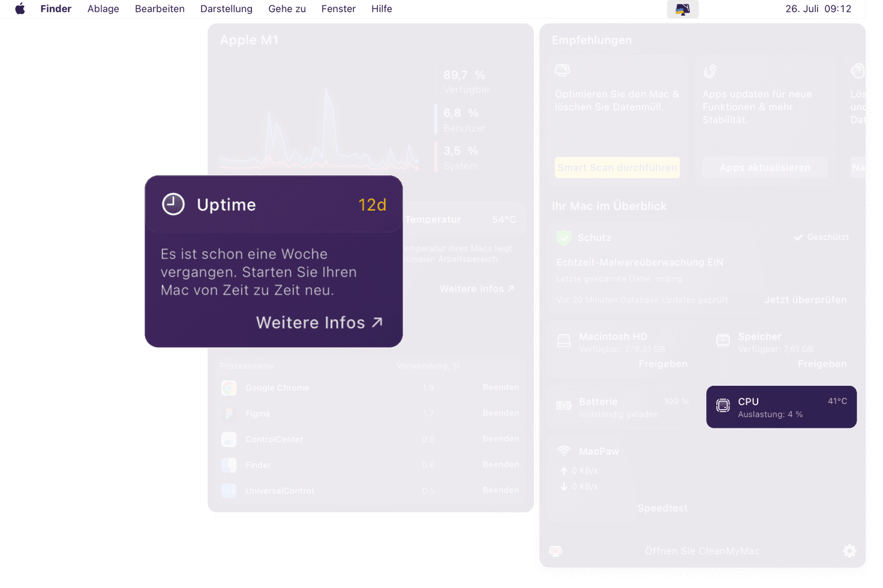Click the ControlCenter process icon
The width and height of the screenshot is (883, 588).
(229, 439)
